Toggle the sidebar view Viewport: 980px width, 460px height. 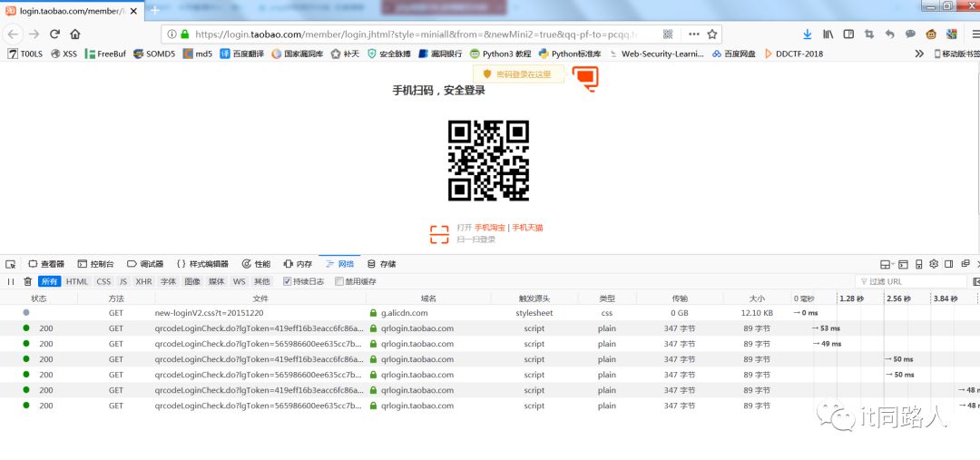(x=848, y=34)
